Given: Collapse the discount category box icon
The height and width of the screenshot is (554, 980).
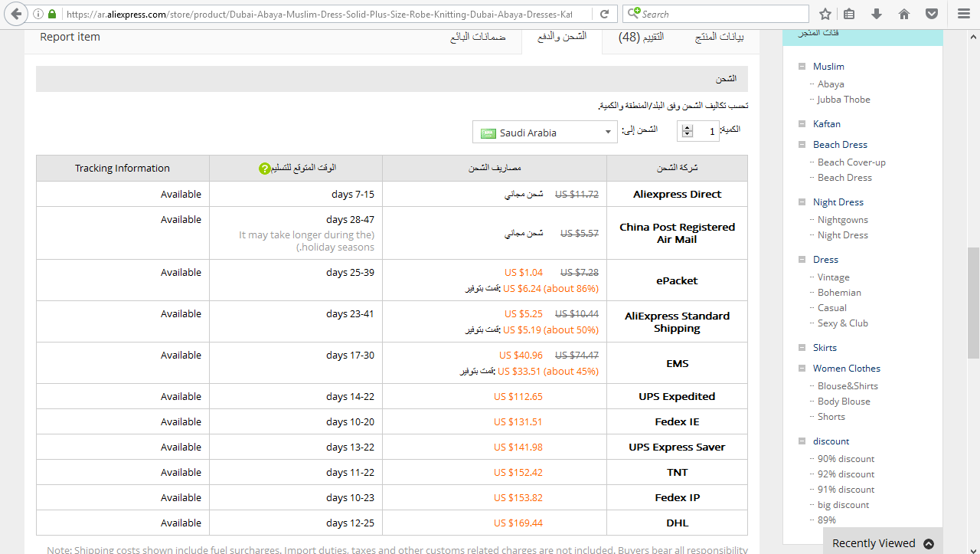Looking at the screenshot, I should (802, 441).
